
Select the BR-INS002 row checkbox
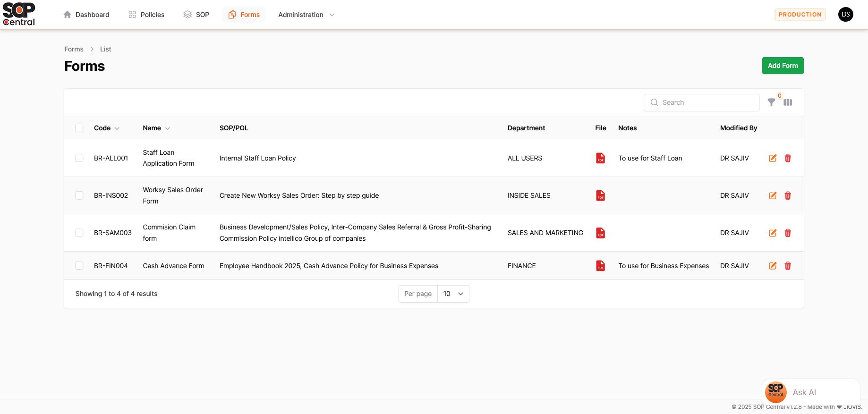(79, 195)
